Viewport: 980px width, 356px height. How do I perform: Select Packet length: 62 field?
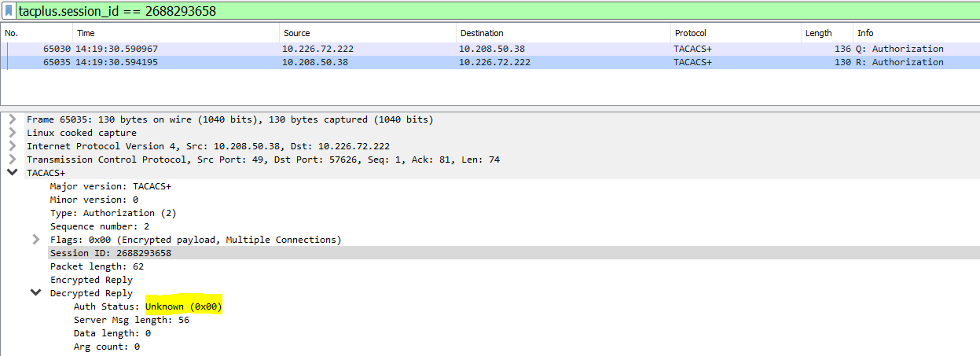(x=97, y=266)
